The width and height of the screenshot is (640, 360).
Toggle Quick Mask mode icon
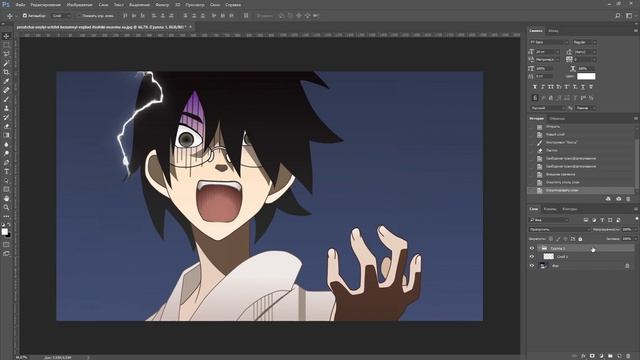point(6,244)
